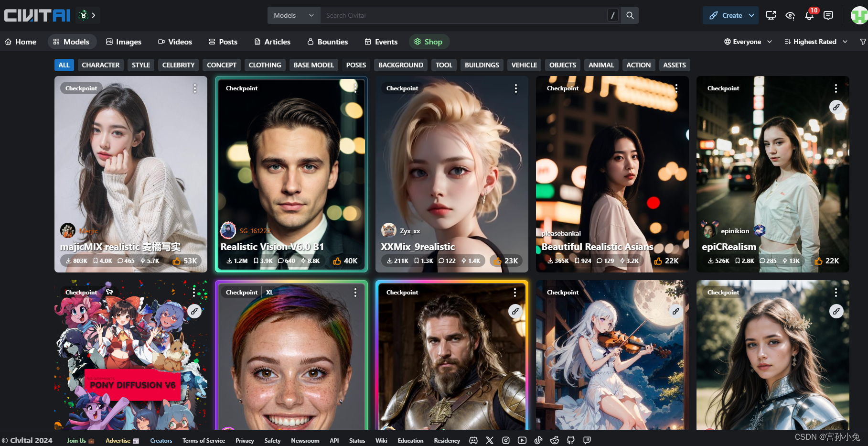
Task: Toggle the CONCEPT category filter
Action: (x=222, y=65)
